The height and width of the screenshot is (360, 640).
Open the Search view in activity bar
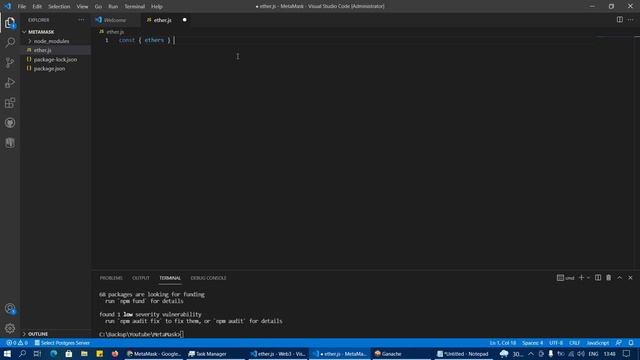[10, 42]
